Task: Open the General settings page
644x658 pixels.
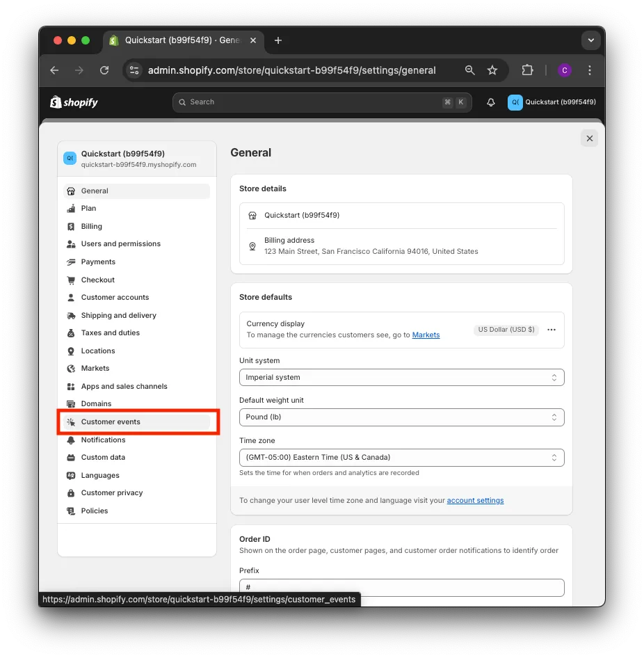Action: point(137,191)
